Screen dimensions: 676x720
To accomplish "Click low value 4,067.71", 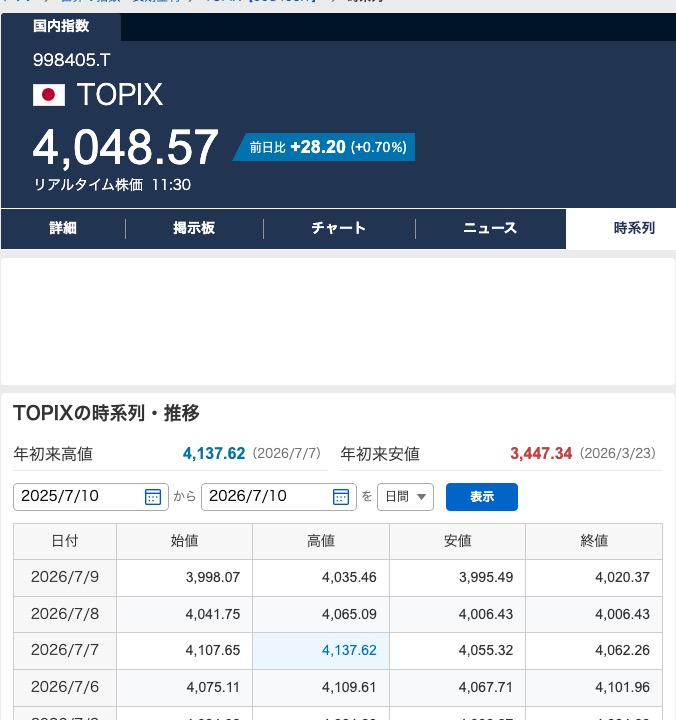I will 486,687.
